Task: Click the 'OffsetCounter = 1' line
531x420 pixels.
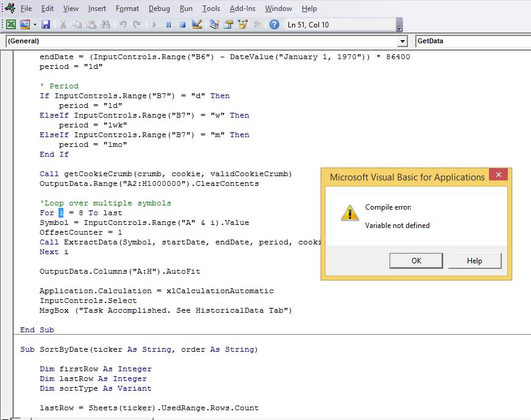Action: (x=80, y=232)
